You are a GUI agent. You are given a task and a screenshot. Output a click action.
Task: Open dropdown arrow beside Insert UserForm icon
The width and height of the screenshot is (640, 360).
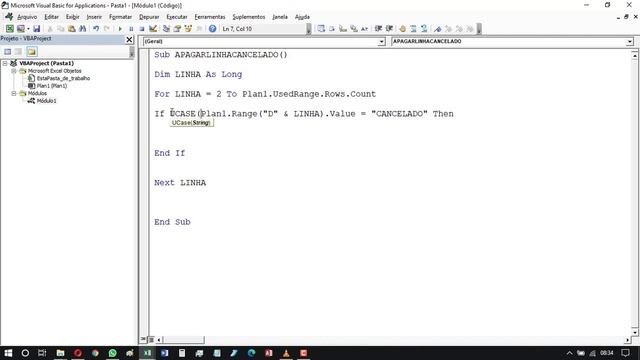[28, 29]
